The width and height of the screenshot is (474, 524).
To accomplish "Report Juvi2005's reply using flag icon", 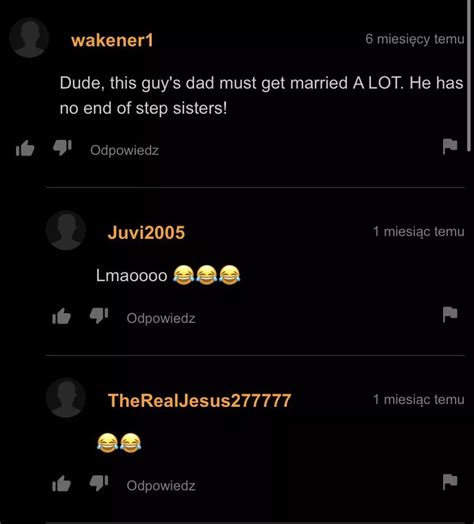I will coord(450,314).
